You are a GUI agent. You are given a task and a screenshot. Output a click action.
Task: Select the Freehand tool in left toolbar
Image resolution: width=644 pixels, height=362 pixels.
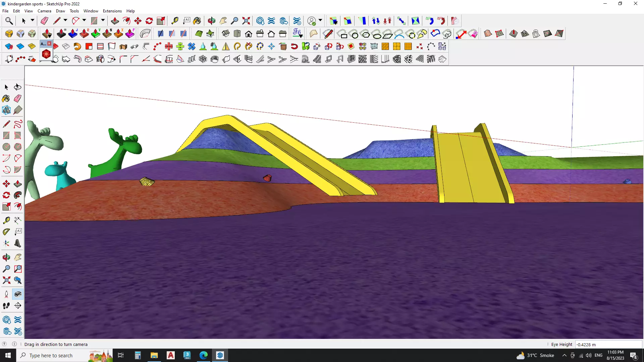18,124
